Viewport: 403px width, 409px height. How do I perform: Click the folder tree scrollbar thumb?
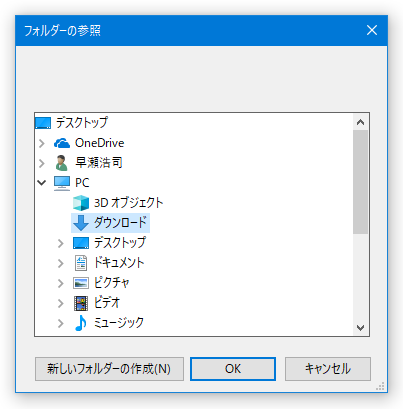pyautogui.click(x=360, y=182)
